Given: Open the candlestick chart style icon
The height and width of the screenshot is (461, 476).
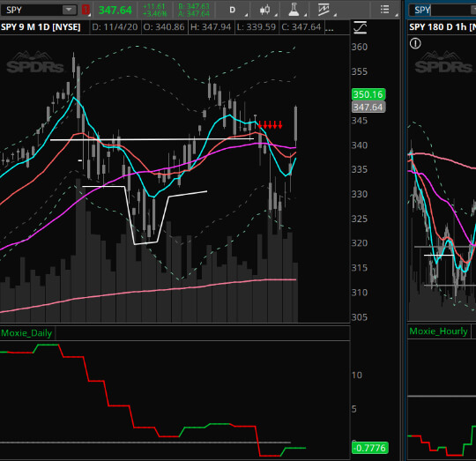Looking at the screenshot, I should click(265, 10).
